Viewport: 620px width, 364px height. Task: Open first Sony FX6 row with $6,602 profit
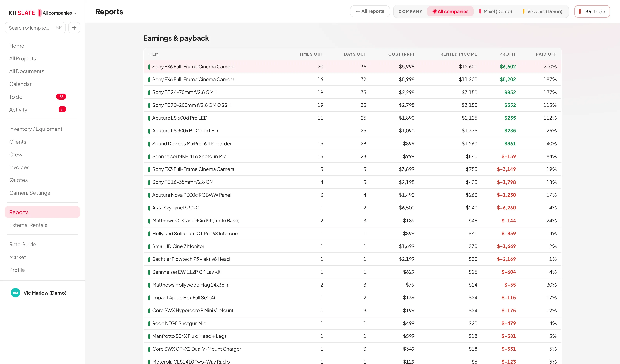(x=353, y=67)
